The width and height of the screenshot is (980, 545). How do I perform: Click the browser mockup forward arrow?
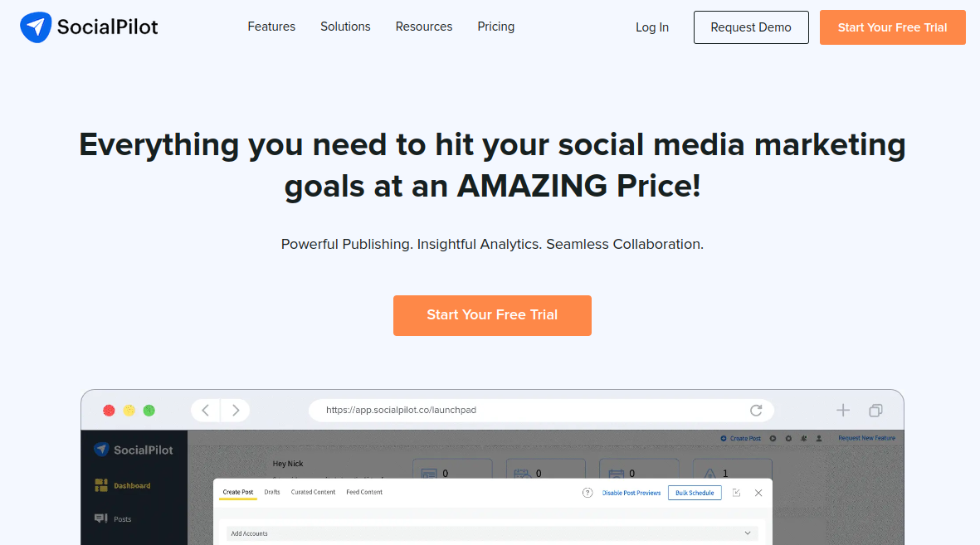click(x=236, y=410)
